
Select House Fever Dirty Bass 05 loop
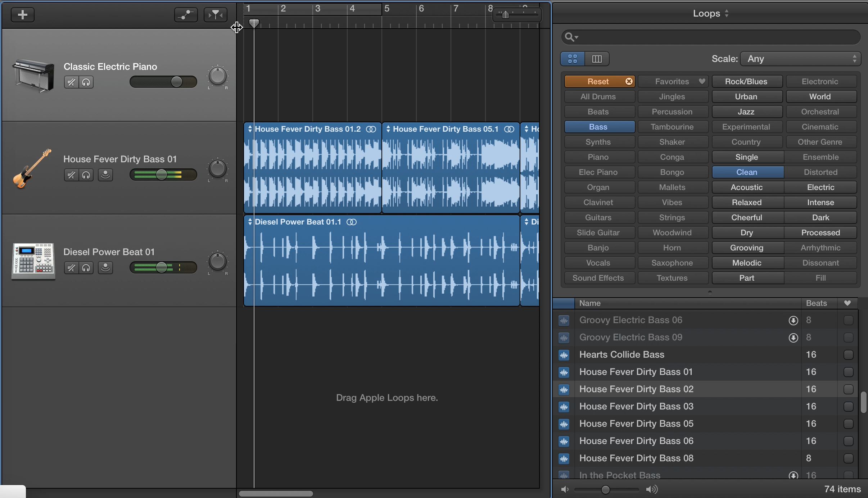point(705,424)
